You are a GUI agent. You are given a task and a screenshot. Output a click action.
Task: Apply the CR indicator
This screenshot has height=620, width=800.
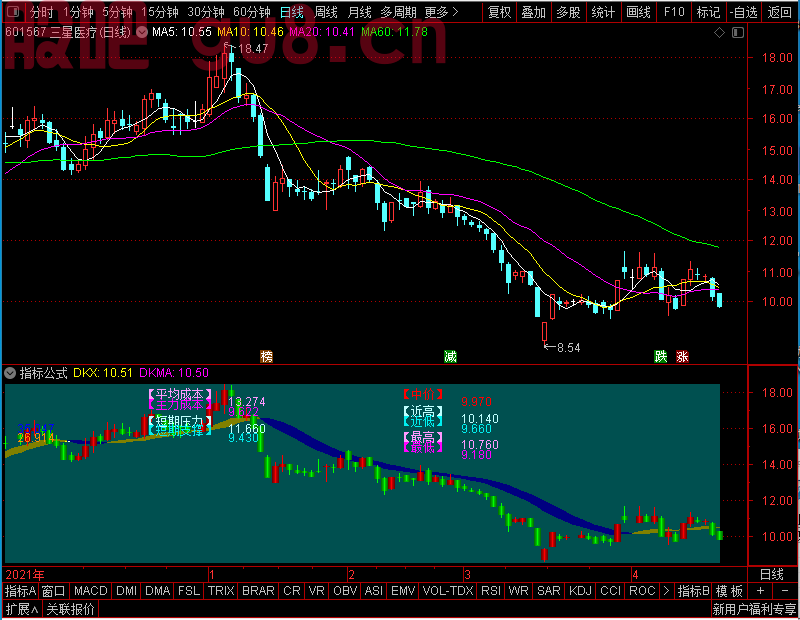[292, 590]
